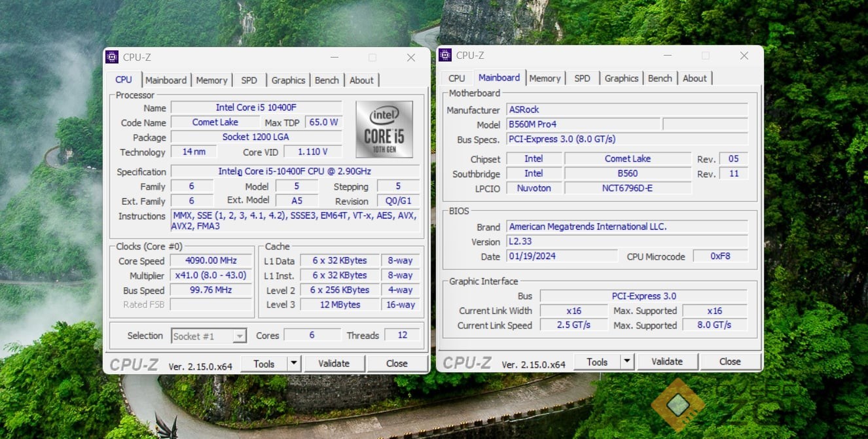
Task: Switch to Bench tab in left window
Action: pos(327,80)
